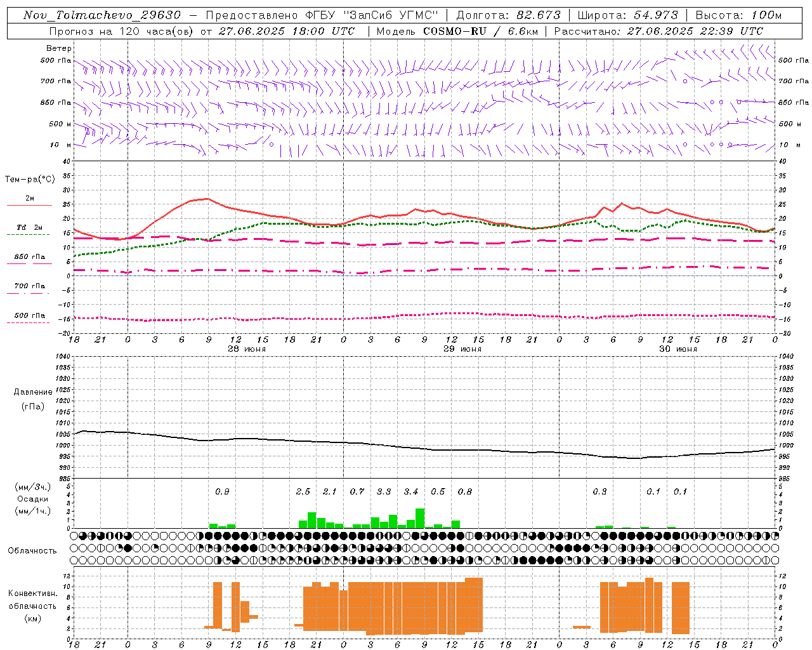Click the Td 2м legend label
The image size is (812, 650).
[x=29, y=227]
